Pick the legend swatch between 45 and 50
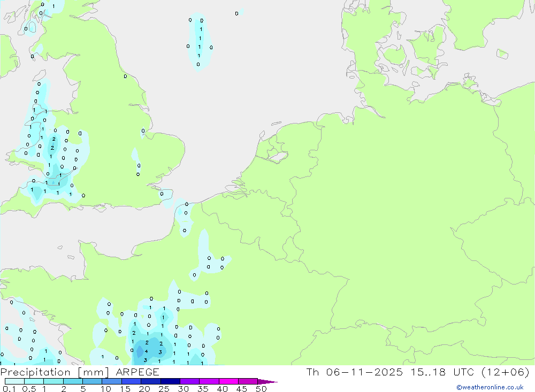This screenshot has height=392, width=535. click(248, 381)
